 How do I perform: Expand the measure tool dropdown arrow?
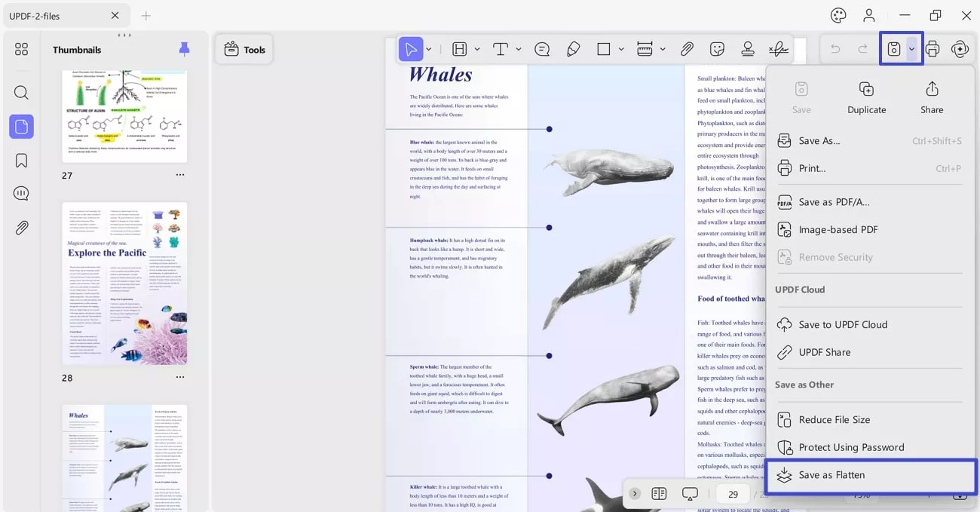[x=663, y=50]
